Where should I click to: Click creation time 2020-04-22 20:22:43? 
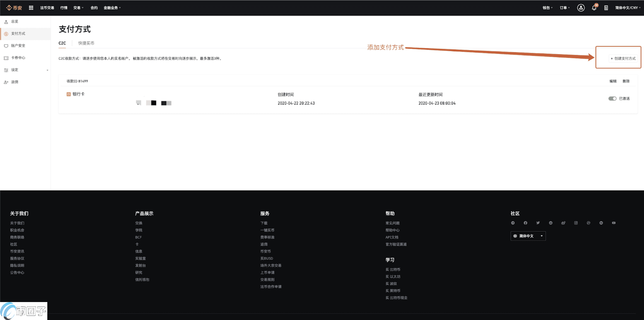[296, 103]
